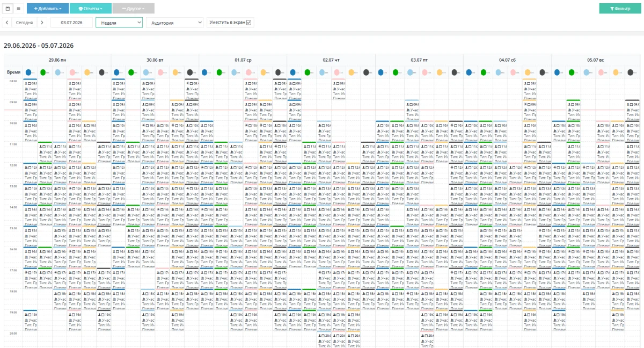
Task: Switch to calendar grid view icon
Action: coord(8,9)
